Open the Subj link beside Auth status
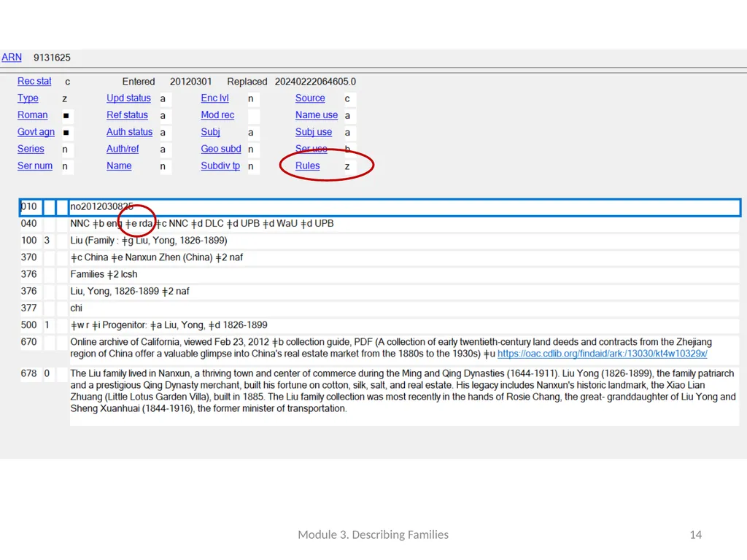The height and width of the screenshot is (560, 747). pos(211,132)
